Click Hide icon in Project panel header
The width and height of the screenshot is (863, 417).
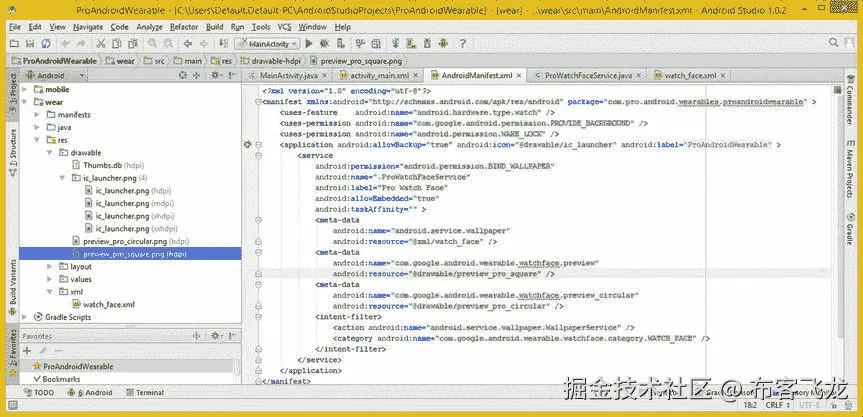(232, 75)
